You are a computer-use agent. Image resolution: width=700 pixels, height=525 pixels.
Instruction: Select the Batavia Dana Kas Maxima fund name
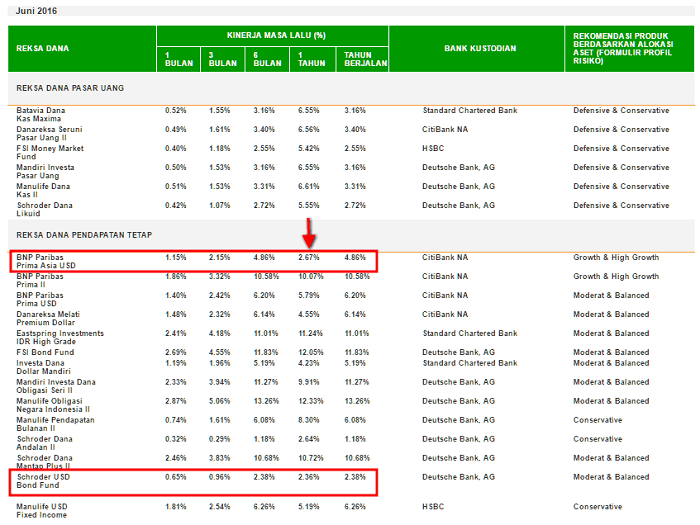tap(41, 114)
